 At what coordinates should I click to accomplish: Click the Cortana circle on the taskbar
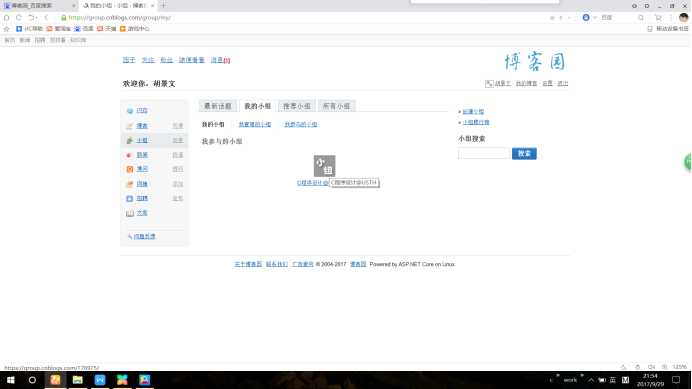[x=32, y=380]
